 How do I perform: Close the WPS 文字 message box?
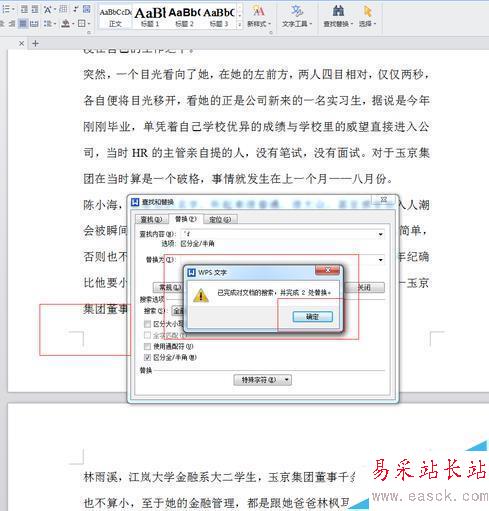point(327,270)
